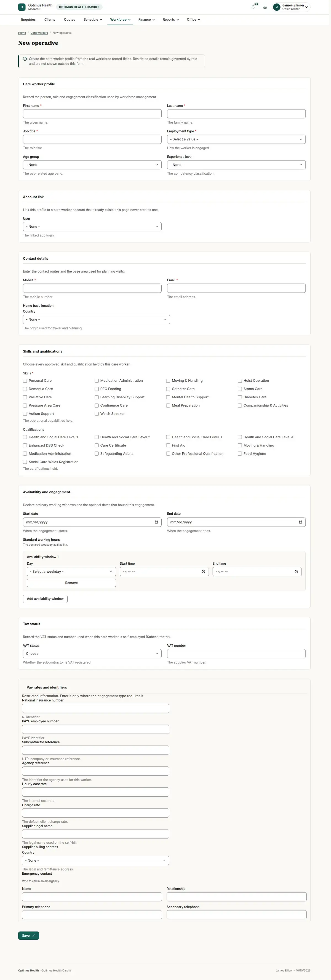Check Social Care Wales Registration
Image resolution: width=331 pixels, height=980 pixels.
pyautogui.click(x=25, y=462)
